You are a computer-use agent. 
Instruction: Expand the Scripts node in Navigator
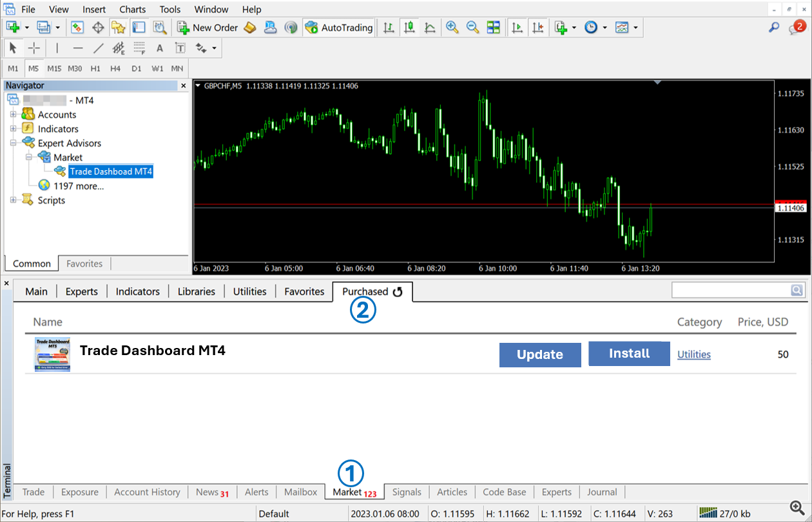click(x=14, y=200)
